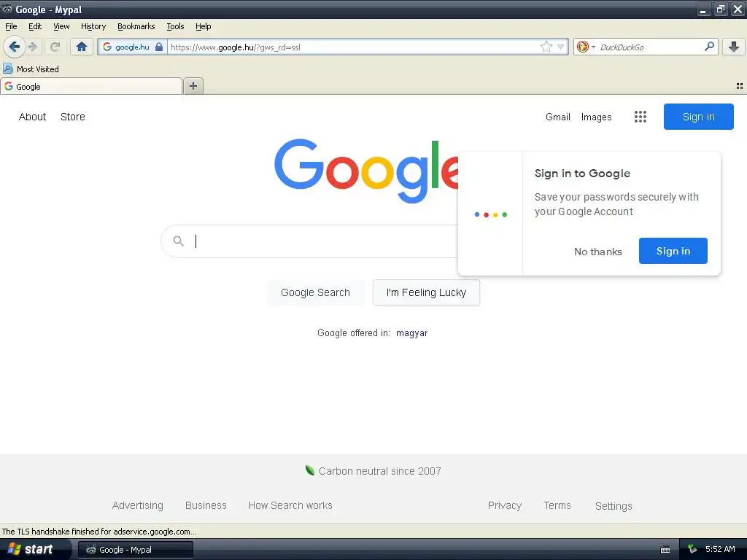Open the Images link
The image size is (747, 560).
[597, 117]
